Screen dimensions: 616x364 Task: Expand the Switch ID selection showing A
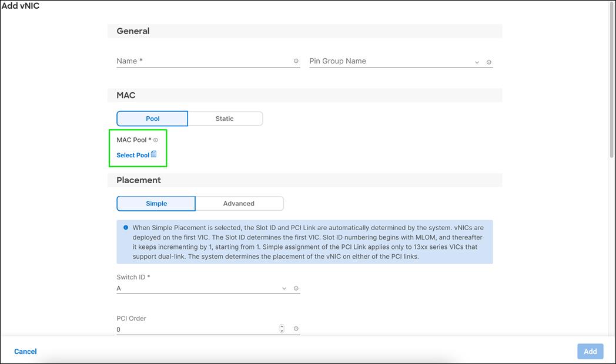(x=284, y=288)
